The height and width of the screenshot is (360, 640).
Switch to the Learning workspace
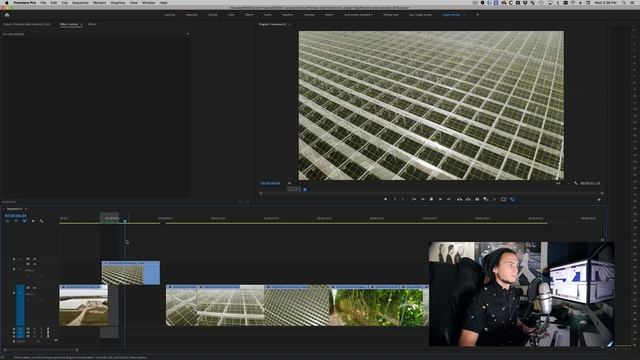(x=169, y=15)
